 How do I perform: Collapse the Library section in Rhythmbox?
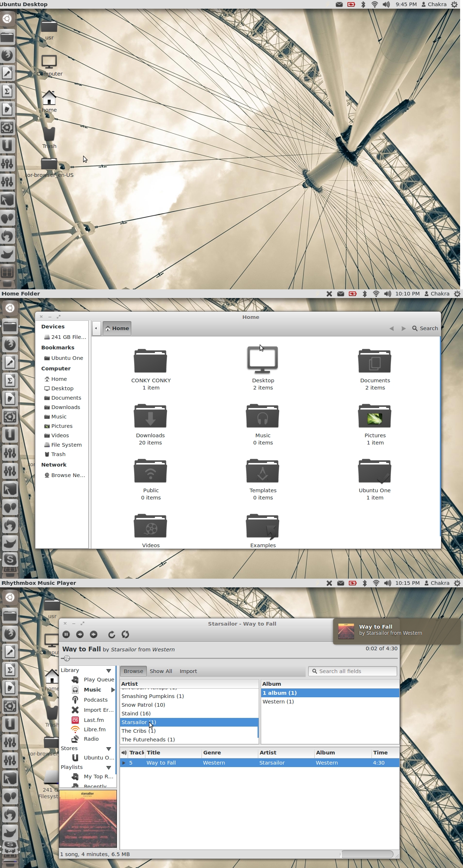109,671
